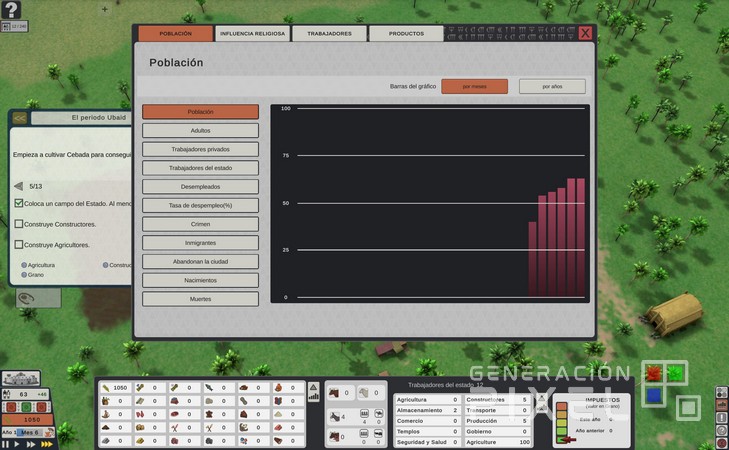Screen dimensions: 729x450
Task: Click the grain resource cell showing 1050
Action: 115,388
